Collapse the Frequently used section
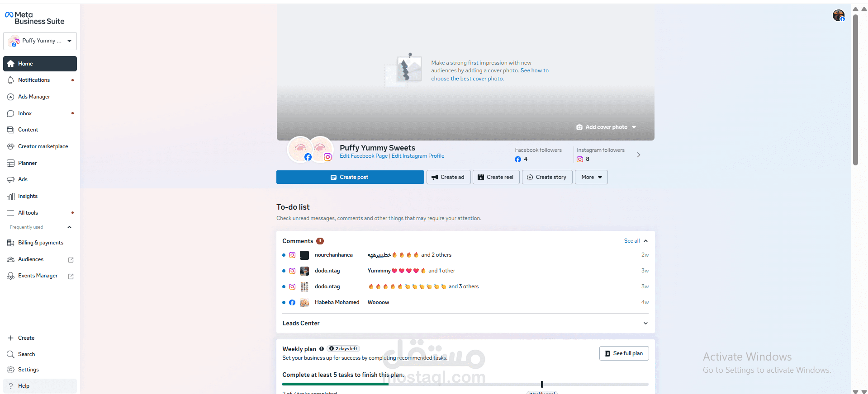This screenshot has width=868, height=394. 69,227
